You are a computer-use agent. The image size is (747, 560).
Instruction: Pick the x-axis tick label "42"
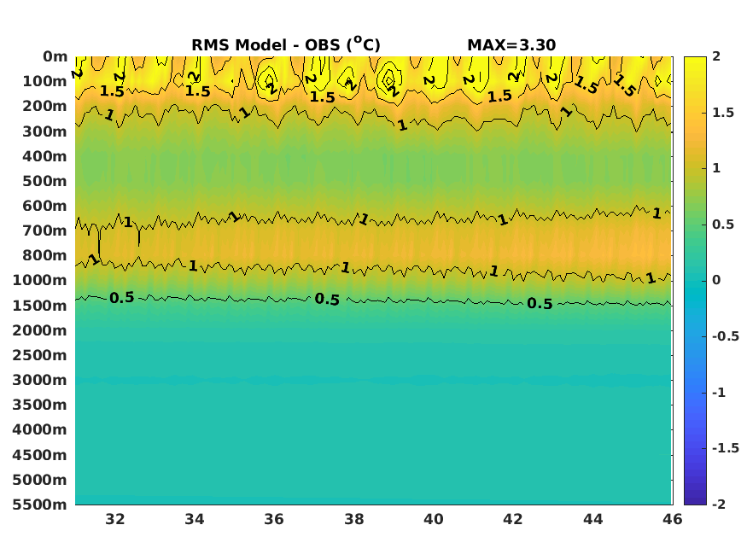(x=513, y=519)
